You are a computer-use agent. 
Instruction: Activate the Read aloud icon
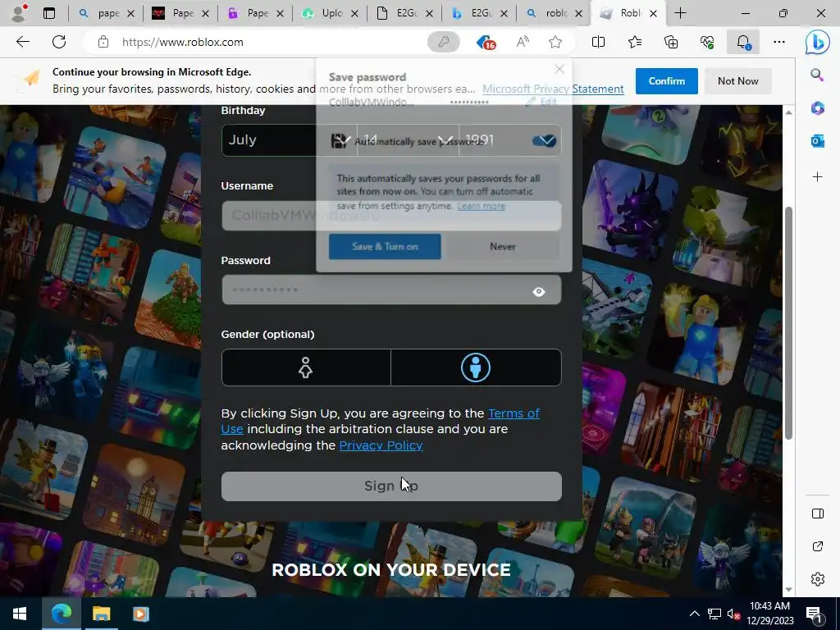523,42
